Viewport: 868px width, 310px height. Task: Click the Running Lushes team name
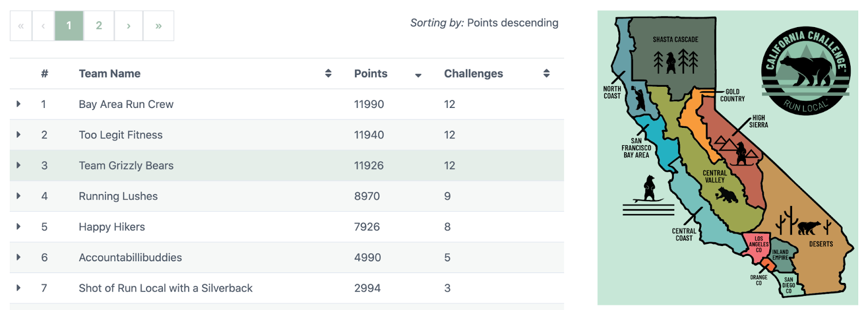pos(118,196)
